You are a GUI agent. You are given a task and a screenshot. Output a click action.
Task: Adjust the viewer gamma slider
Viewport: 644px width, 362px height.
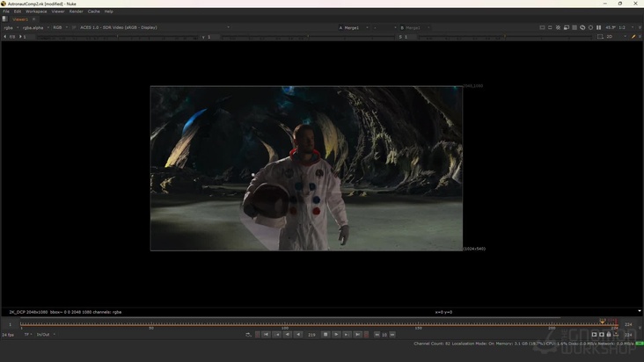point(308,37)
